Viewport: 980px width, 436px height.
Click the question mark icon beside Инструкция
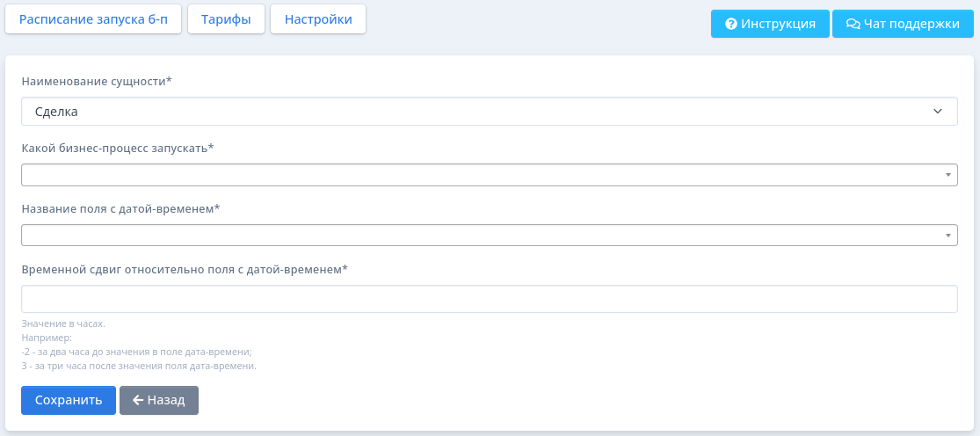click(730, 24)
